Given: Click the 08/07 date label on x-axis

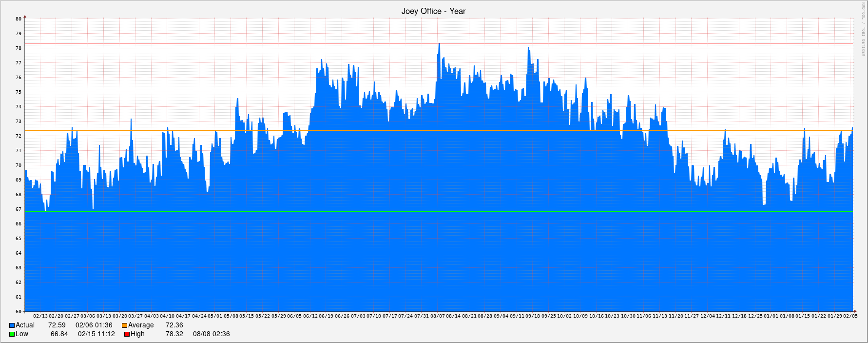Looking at the screenshot, I should pos(438,316).
